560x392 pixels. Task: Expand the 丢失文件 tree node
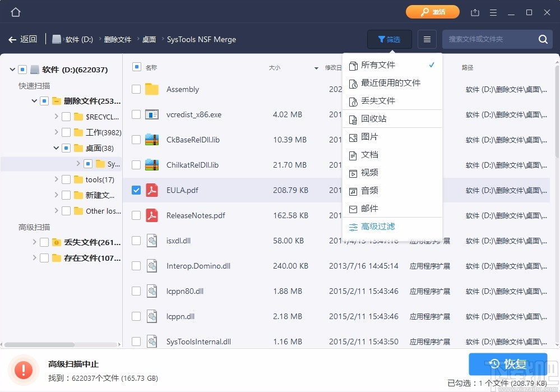click(x=35, y=241)
